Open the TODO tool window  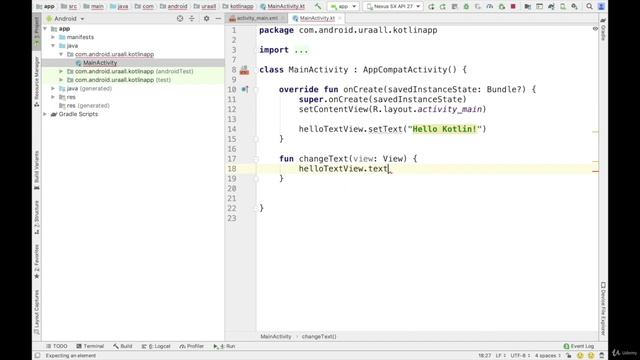point(57,346)
